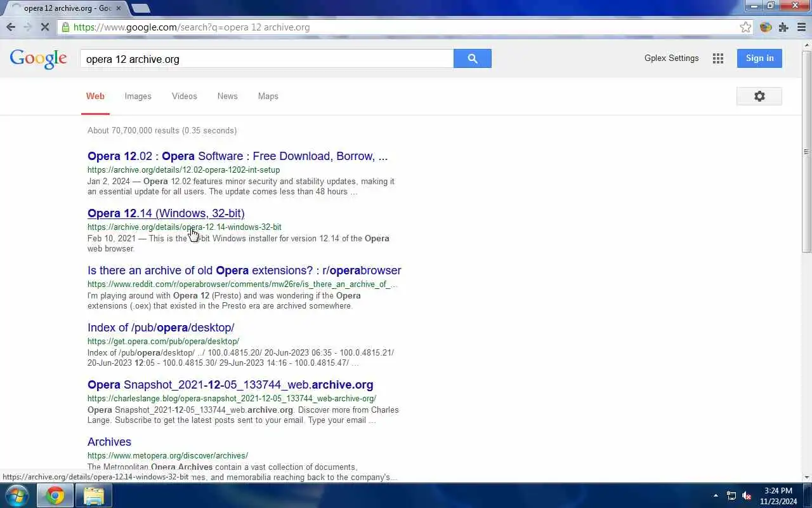Show hidden system tray icons
812x508 pixels.
click(x=716, y=496)
